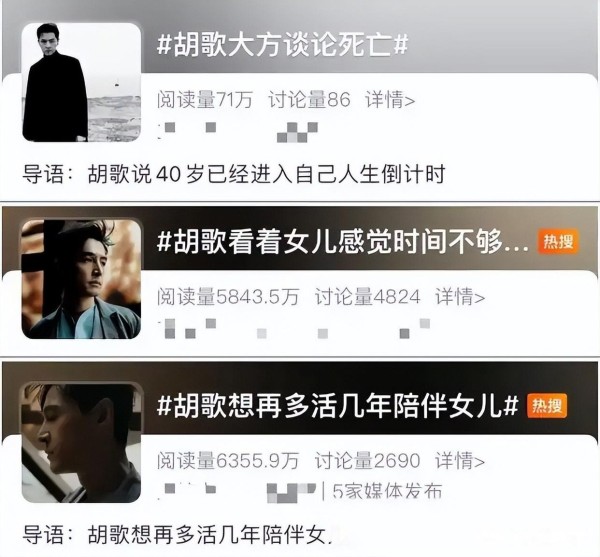Screen dimensions: 600x557
Task: Click the 阅读量71万 read count
Action: (x=205, y=99)
